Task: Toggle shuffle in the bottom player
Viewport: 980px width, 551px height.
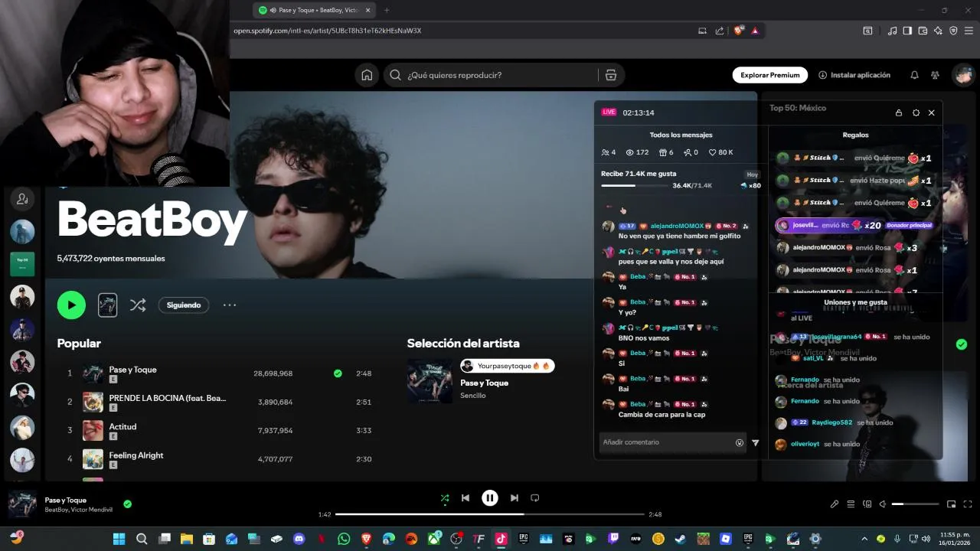Action: click(x=445, y=498)
